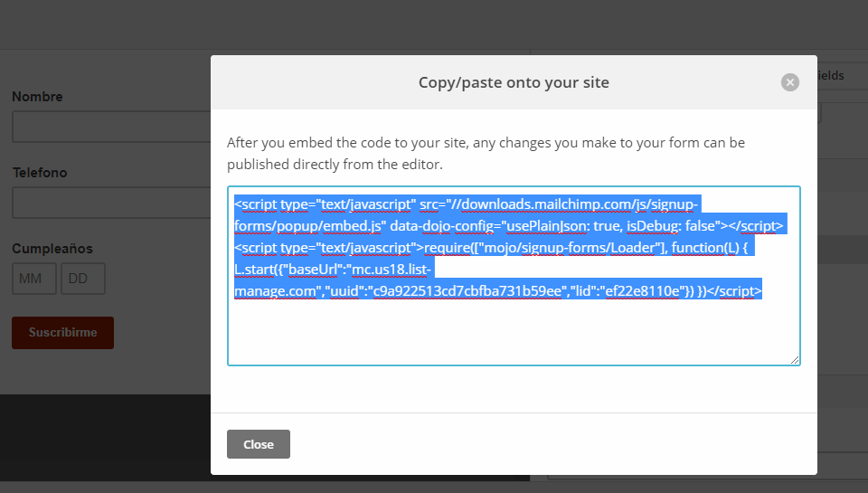The image size is (868, 493).
Task: Click the 'After you embed the code' instructions text
Action: click(486, 154)
